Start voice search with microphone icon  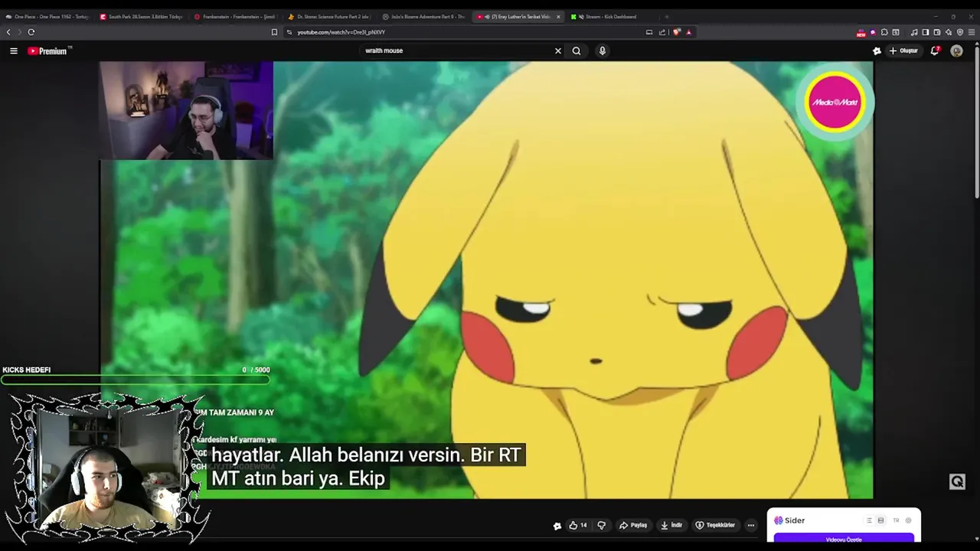603,51
